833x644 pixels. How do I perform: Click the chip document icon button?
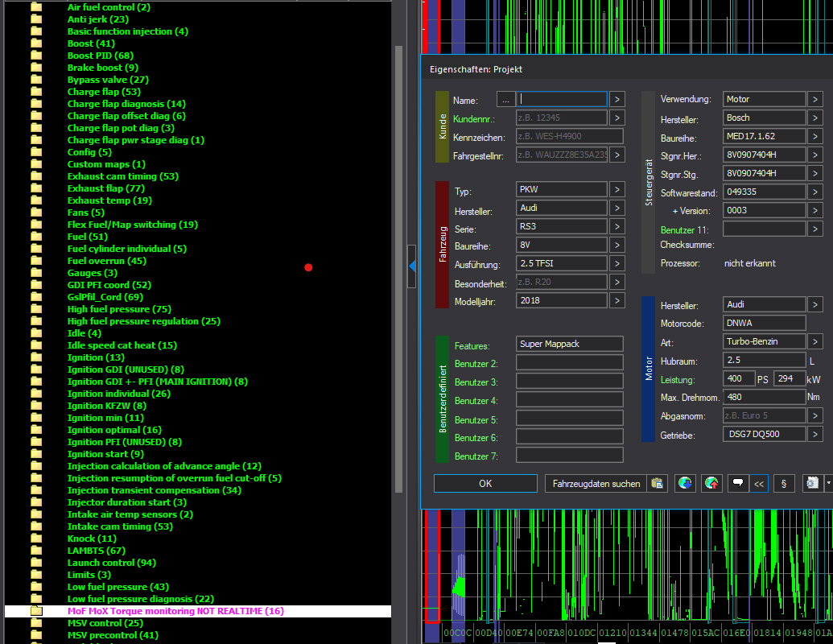pos(812,484)
